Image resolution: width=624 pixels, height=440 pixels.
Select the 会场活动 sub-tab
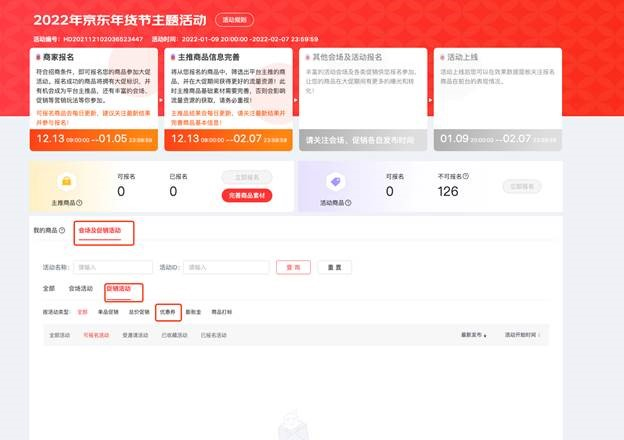(x=81, y=288)
